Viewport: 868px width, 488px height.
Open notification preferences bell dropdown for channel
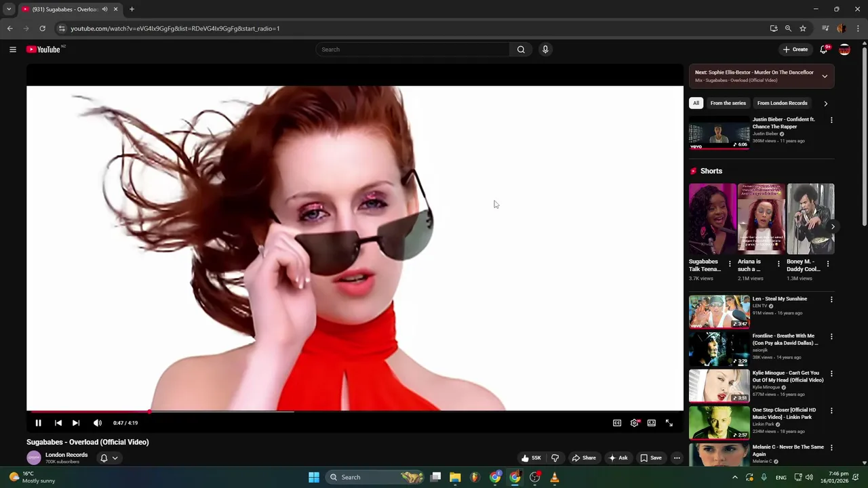click(108, 458)
